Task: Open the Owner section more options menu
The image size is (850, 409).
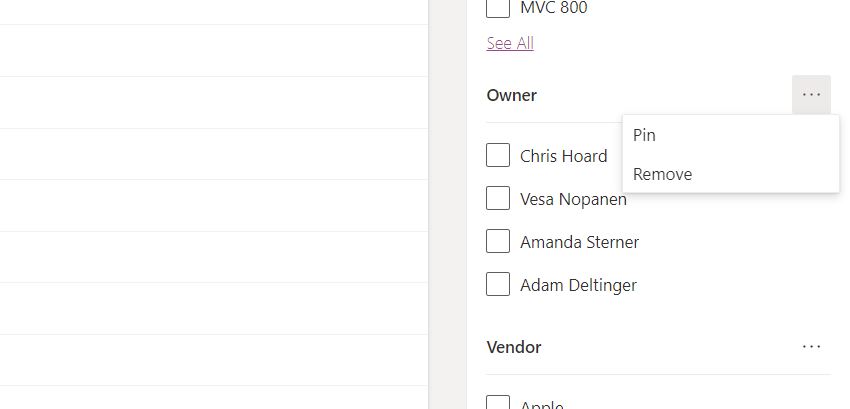Action: [x=811, y=95]
